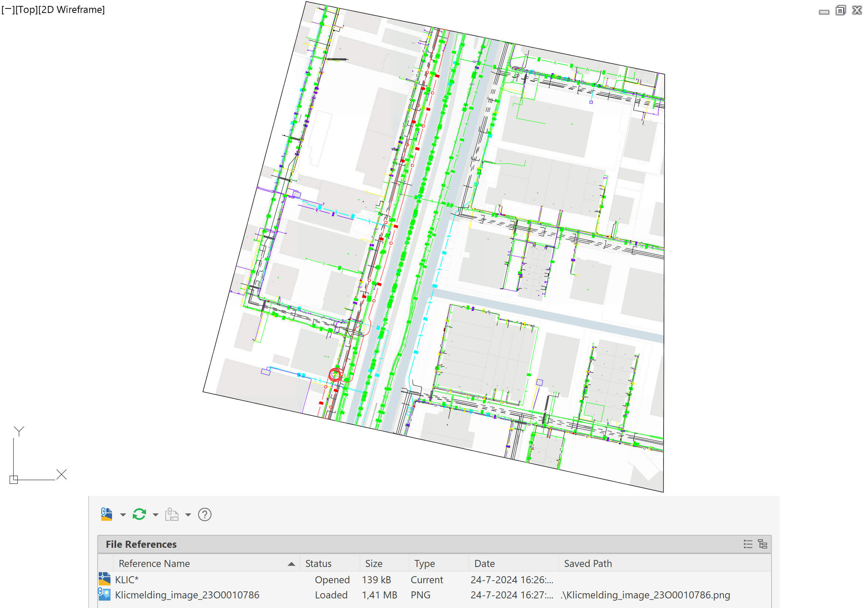868x608 pixels.
Task: Click the KLIC drawing file icon
Action: tap(104, 579)
